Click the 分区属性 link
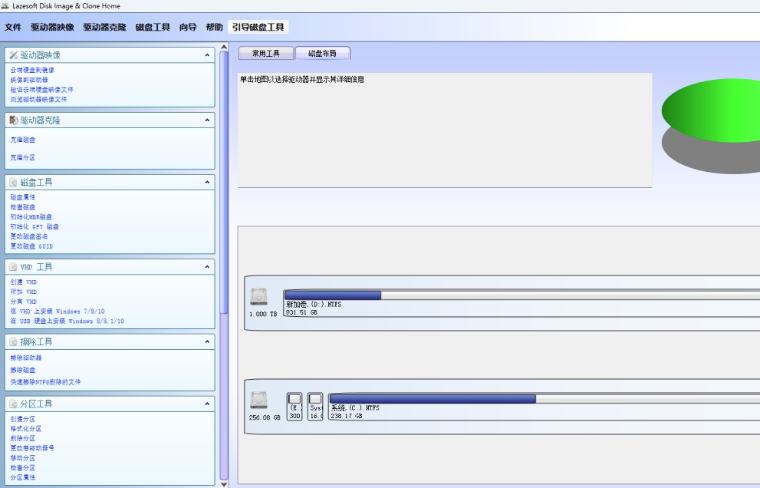760x488 pixels. [23, 478]
